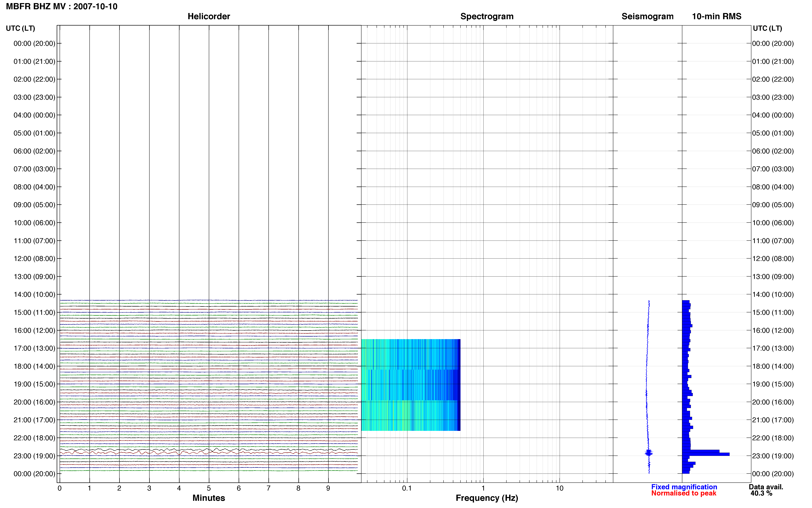Click the left '17:00 (13:00)' time label
The height and width of the screenshot is (508, 812).
coord(34,348)
